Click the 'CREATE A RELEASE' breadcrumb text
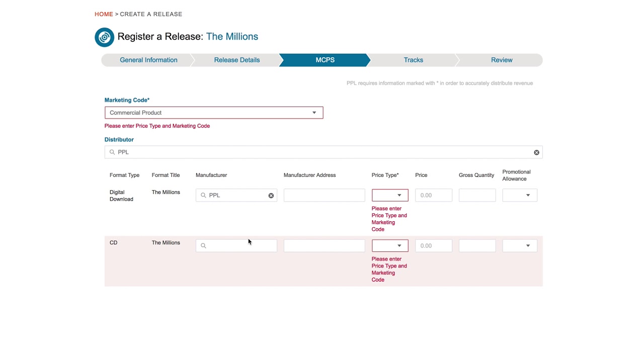644x362 pixels. click(x=151, y=14)
